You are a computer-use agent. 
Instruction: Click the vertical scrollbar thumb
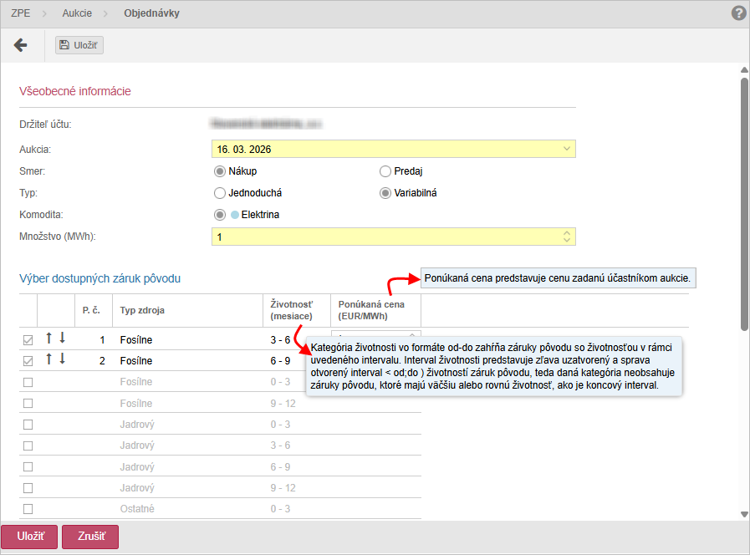tap(744, 205)
